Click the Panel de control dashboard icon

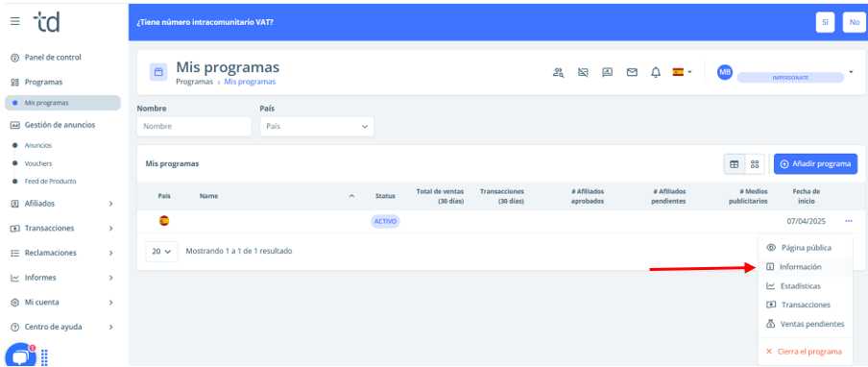[x=15, y=57]
